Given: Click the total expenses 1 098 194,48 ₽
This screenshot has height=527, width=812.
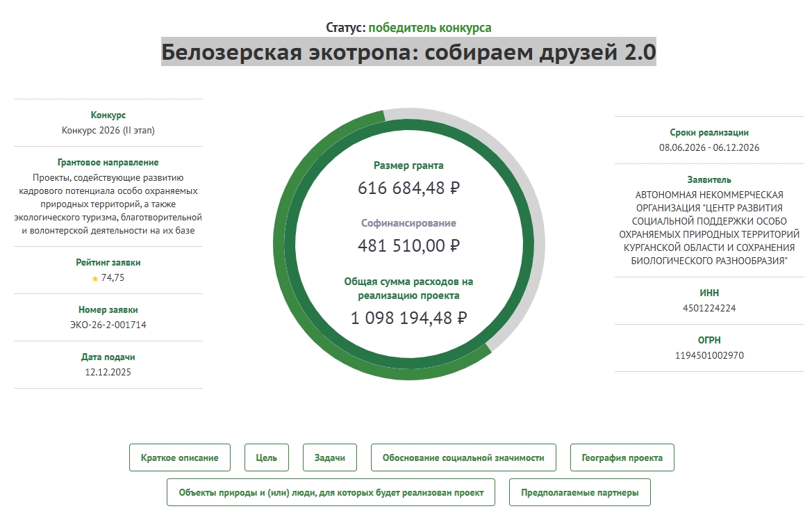Looking at the screenshot, I should coord(408,318).
